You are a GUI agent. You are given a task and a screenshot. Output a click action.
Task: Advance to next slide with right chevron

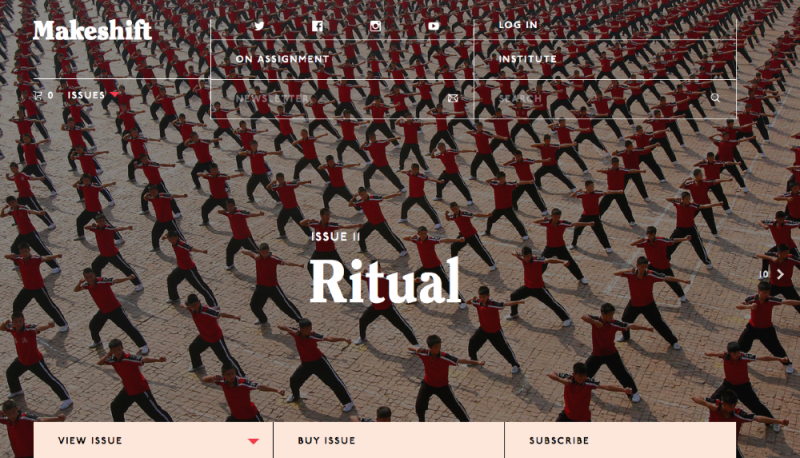(x=780, y=274)
